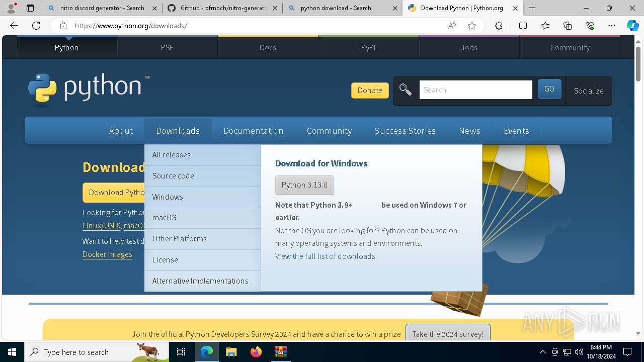Click View the full list of downloads
The height and width of the screenshot is (362, 644).
325,256
